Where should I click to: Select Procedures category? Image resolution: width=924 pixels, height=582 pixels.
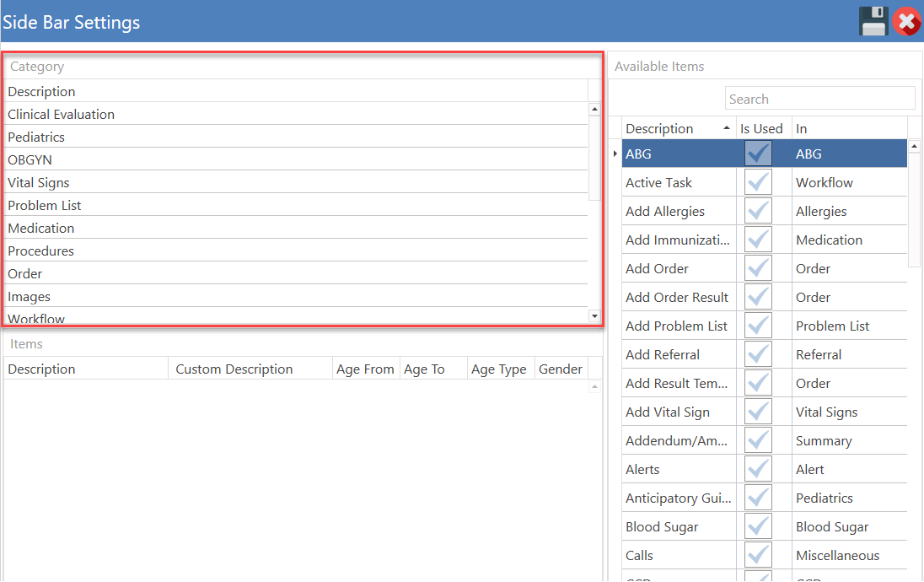click(296, 251)
